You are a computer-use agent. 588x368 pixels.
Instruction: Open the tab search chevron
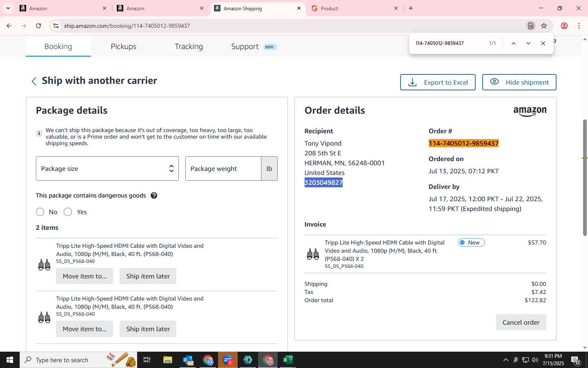point(8,8)
